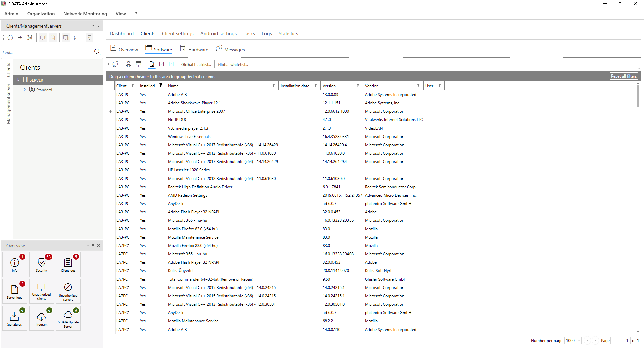The height and width of the screenshot is (349, 644).
Task: Click the right arrow icon in clients toolbar
Action: point(20,38)
